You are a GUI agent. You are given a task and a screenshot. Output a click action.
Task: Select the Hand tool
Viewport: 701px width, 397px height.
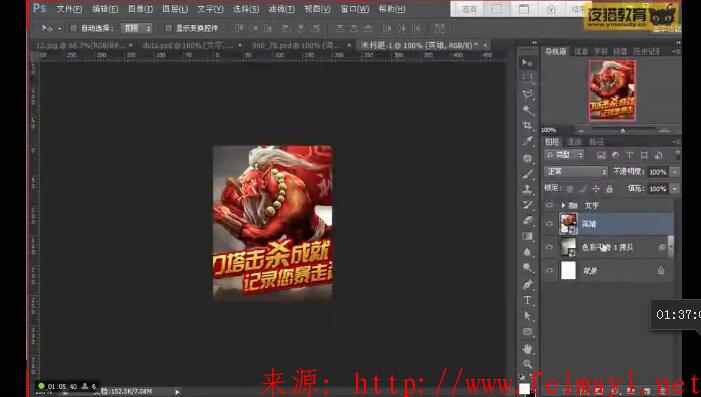click(x=528, y=348)
